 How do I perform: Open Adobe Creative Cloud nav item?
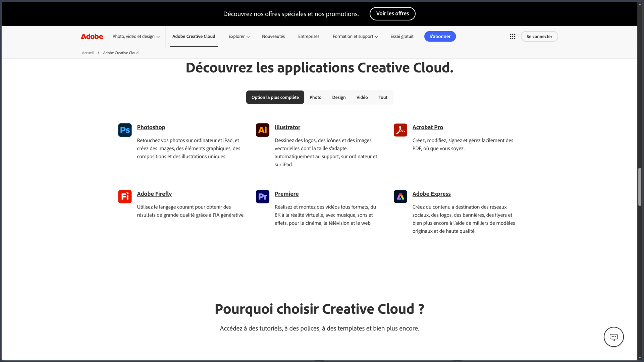pos(194,36)
